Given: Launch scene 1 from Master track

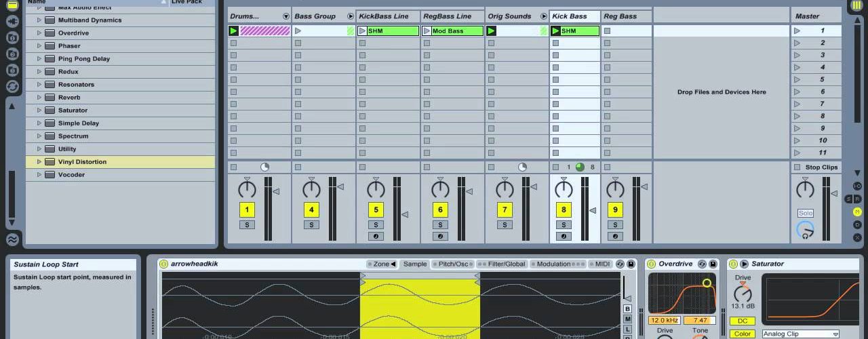Looking at the screenshot, I should [797, 31].
